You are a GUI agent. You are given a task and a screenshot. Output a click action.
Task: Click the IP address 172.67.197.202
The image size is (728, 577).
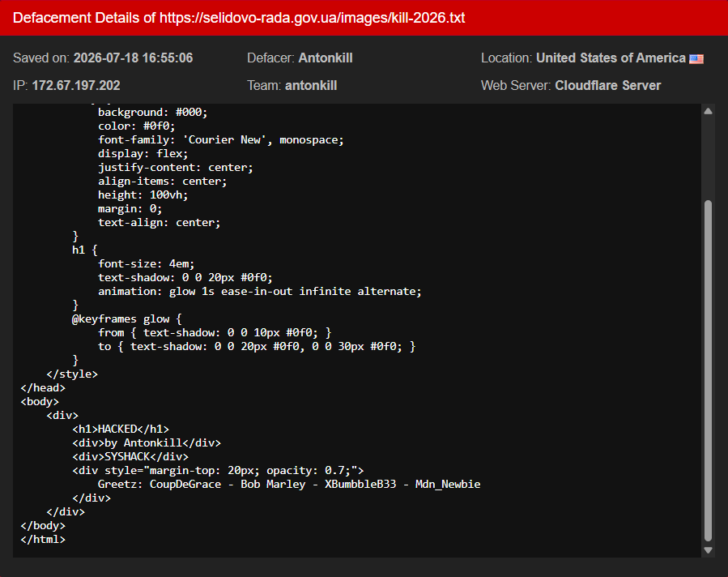click(76, 85)
